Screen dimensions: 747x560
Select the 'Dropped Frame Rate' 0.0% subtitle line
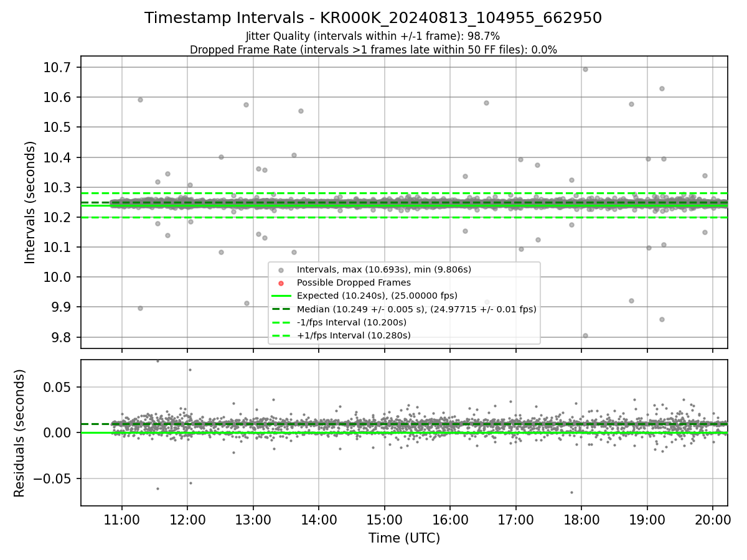(373, 50)
